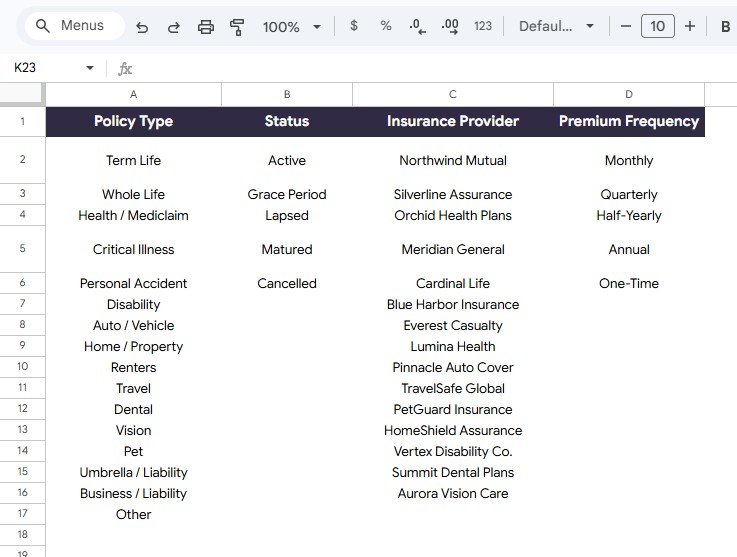
Task: Select row 5 header
Action: pos(23,249)
